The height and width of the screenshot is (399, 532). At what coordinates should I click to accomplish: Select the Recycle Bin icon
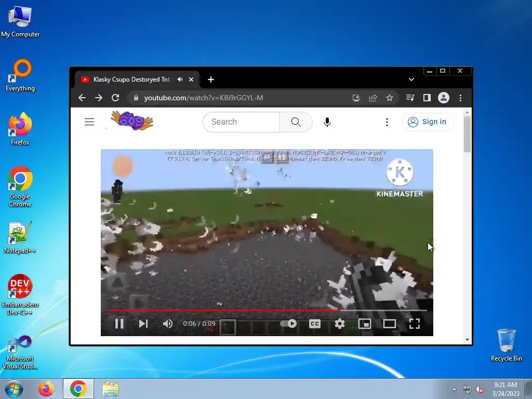pyautogui.click(x=506, y=345)
